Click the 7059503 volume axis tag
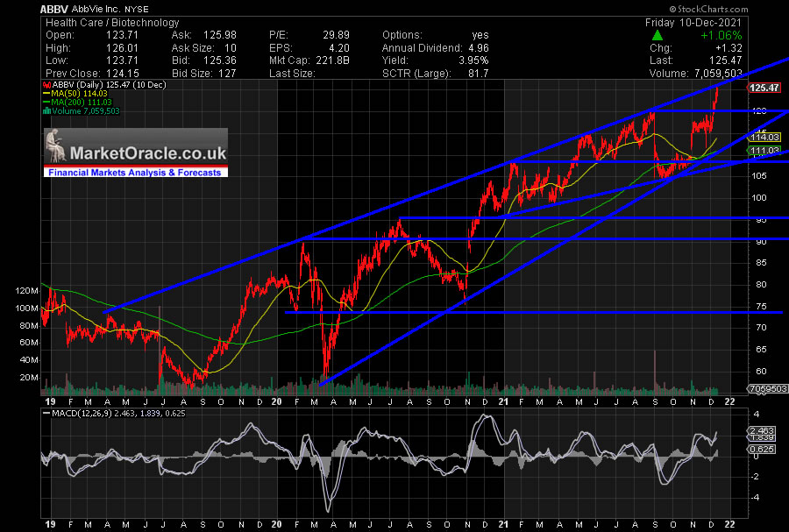The width and height of the screenshot is (789, 532). [x=766, y=388]
